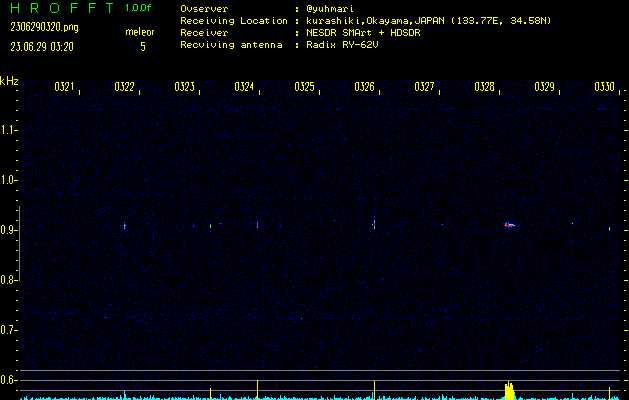Select the 0321 time marker
The image size is (629, 400).
[64, 87]
